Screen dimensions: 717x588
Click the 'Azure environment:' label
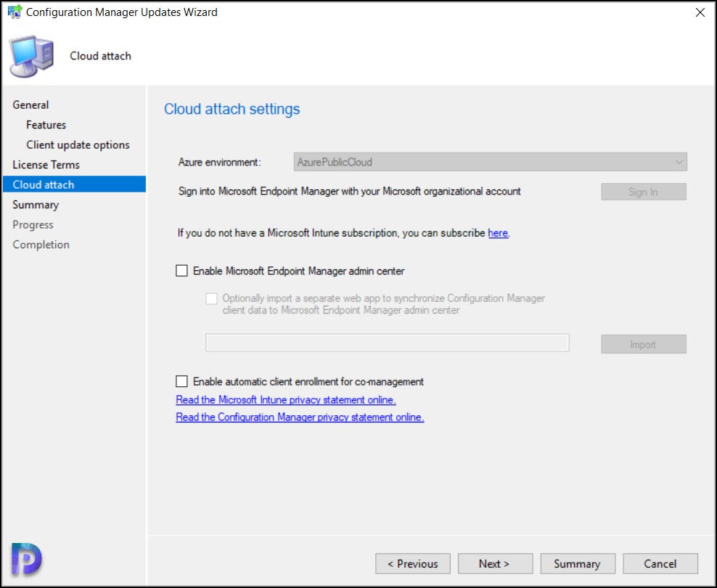coord(219,163)
